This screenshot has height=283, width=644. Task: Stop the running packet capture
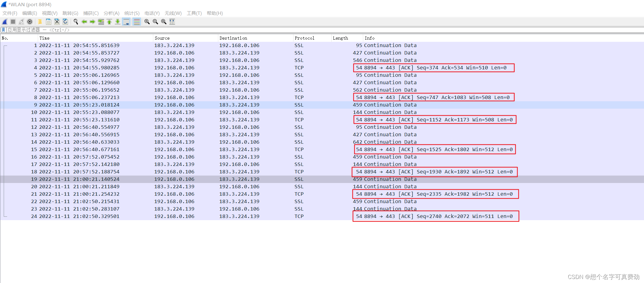(13, 22)
